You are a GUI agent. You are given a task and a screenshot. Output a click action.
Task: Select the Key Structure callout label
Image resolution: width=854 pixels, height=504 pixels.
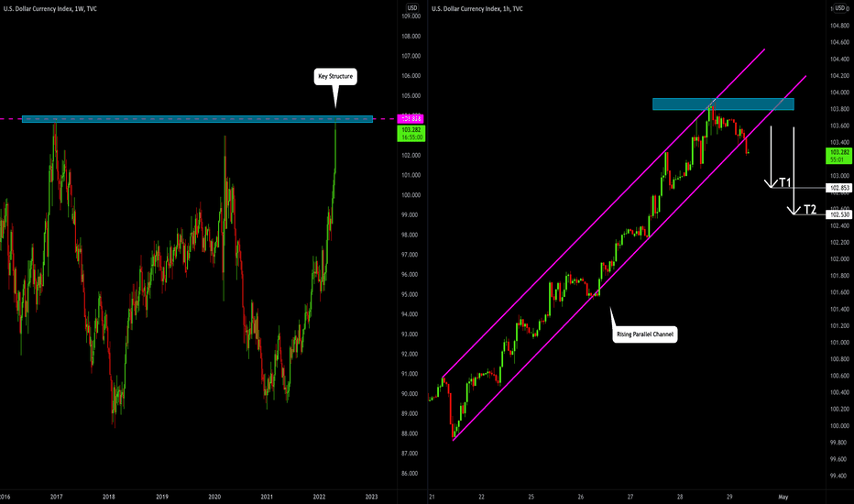tap(335, 76)
